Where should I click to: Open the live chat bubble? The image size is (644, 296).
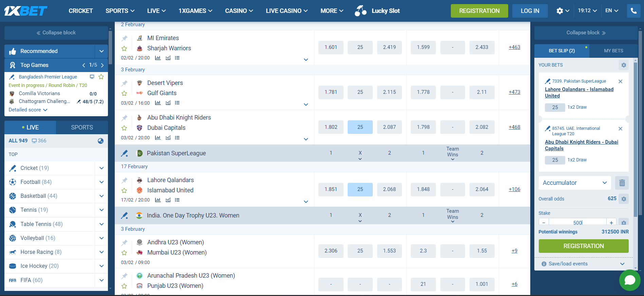630,280
